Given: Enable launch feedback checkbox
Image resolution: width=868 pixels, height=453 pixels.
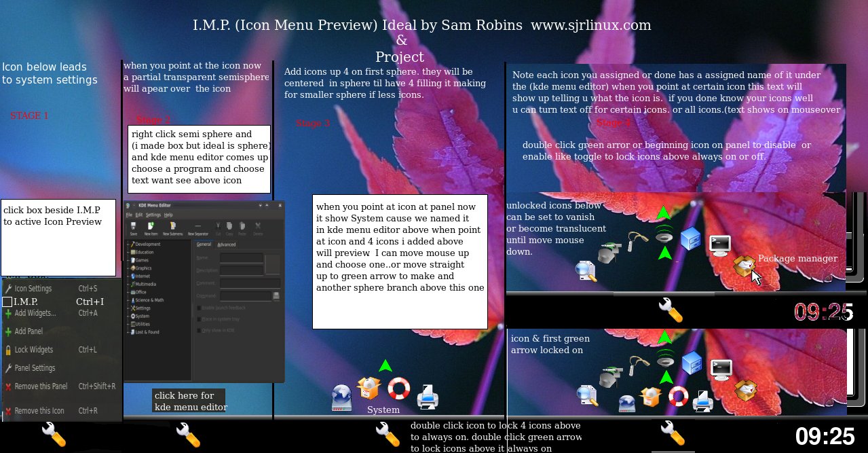Looking at the screenshot, I should [x=199, y=308].
